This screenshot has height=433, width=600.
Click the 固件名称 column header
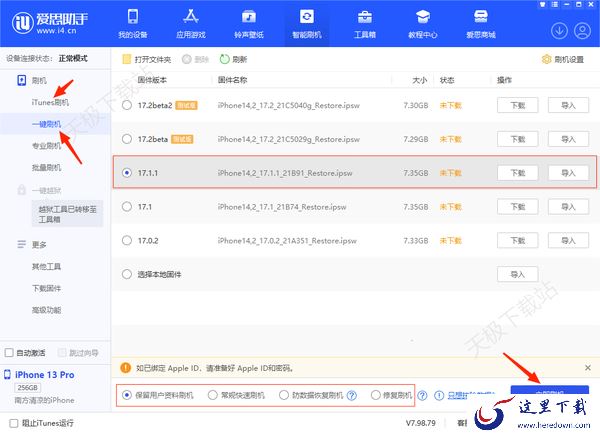tap(232, 80)
